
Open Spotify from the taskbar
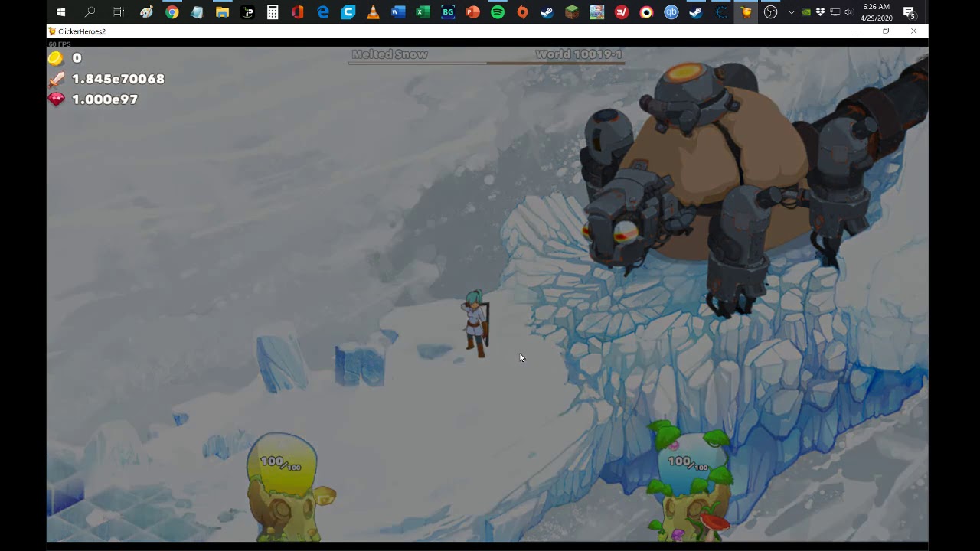coord(498,12)
